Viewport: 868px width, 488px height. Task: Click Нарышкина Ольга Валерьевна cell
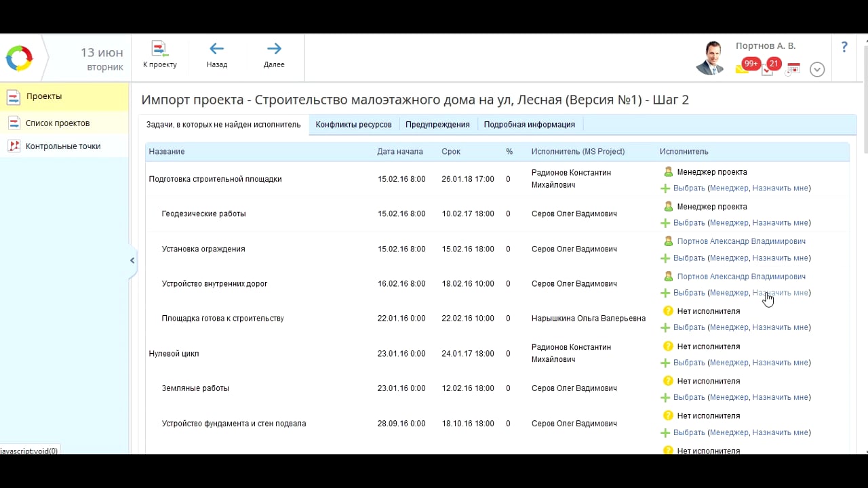(x=589, y=319)
